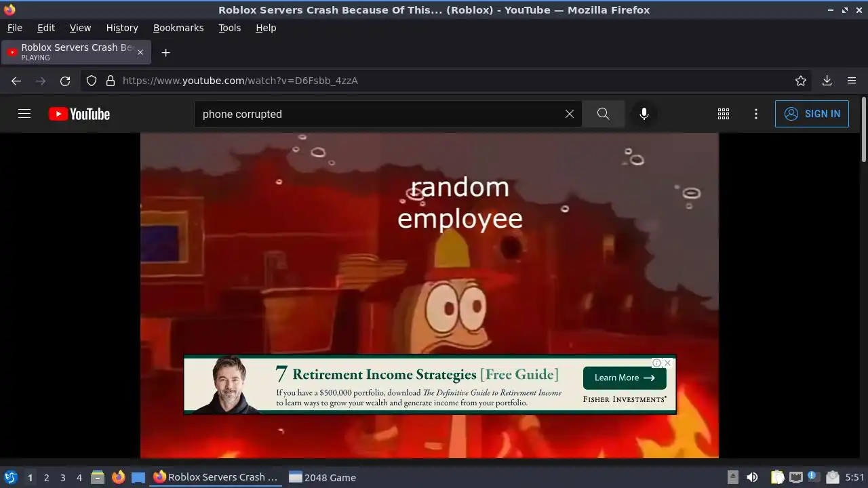This screenshot has width=868, height=488.
Task: Click the Retirement Income Strategies ad headline
Action: 417,374
